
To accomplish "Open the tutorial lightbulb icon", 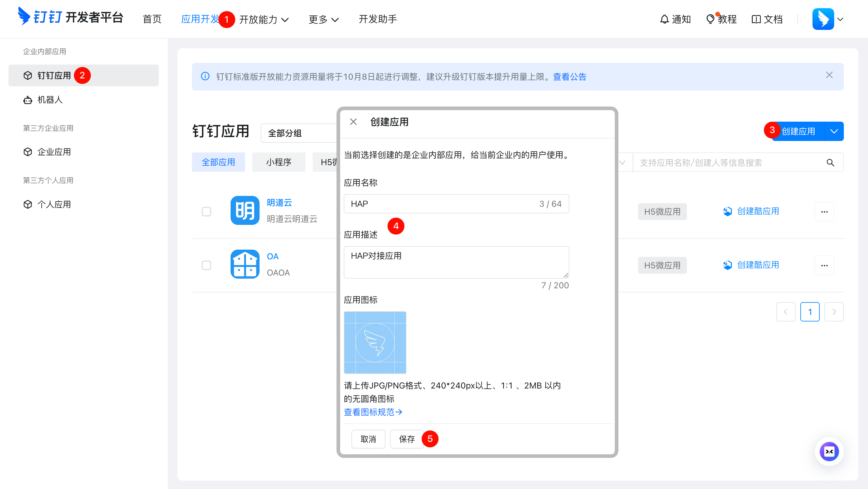I will pyautogui.click(x=710, y=19).
